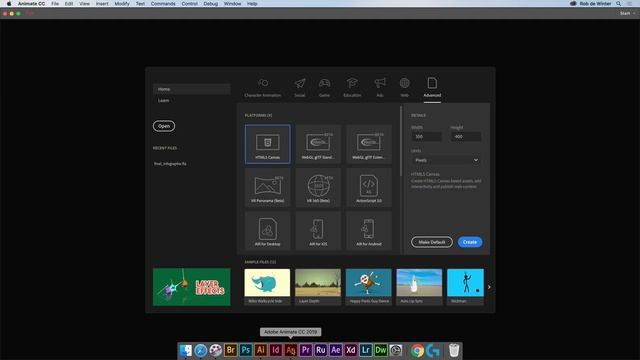Open InDesign from the dock
Image resolution: width=640 pixels, height=360 pixels.
pos(276,350)
